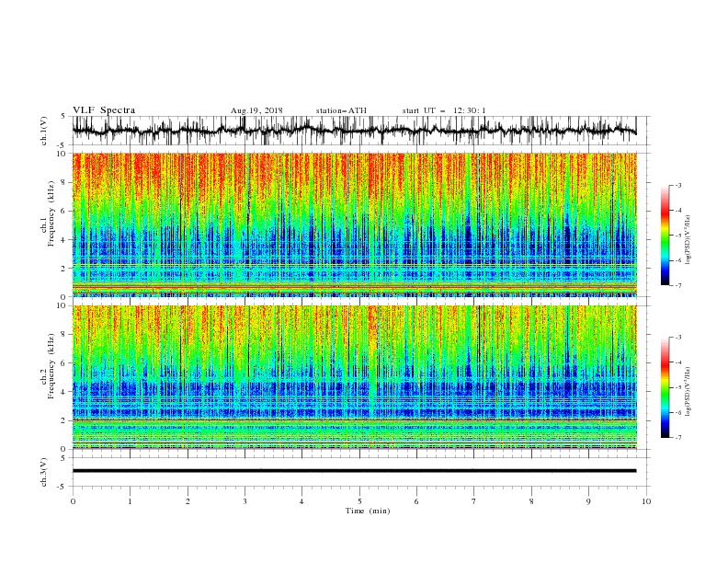Click the "-4" tick on ch.2 color bar

677,362
